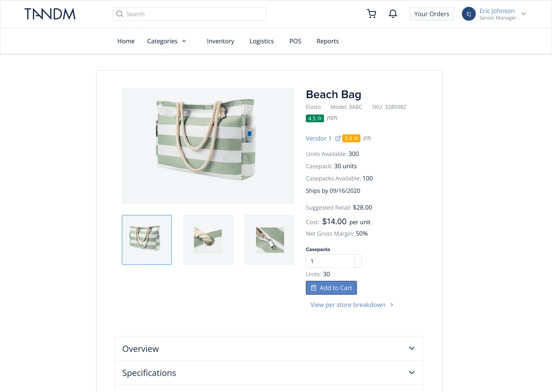Click the TANDM logo
Image resolution: width=552 pixels, height=392 pixels.
50,14
